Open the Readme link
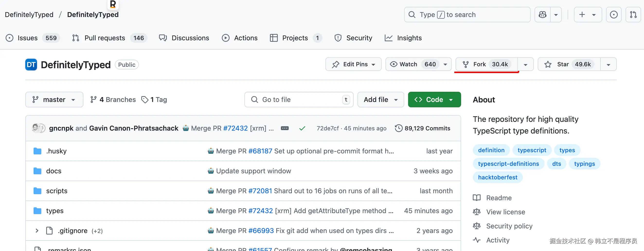 [x=492, y=198]
